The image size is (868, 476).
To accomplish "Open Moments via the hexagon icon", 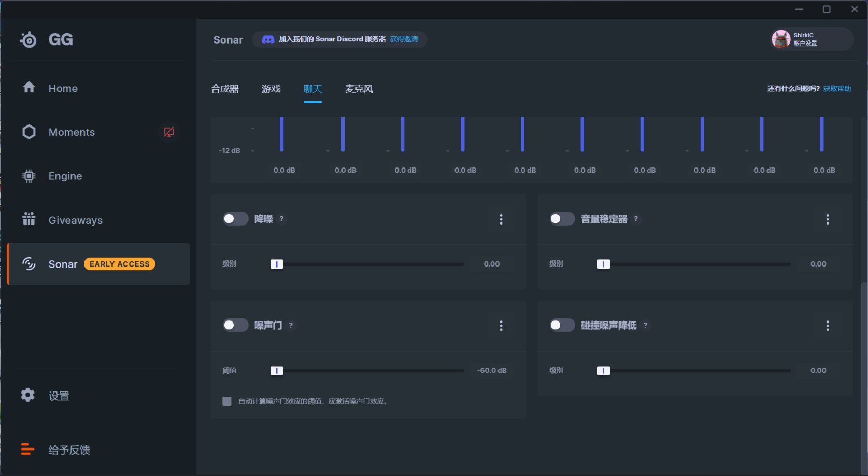I will pos(29,132).
